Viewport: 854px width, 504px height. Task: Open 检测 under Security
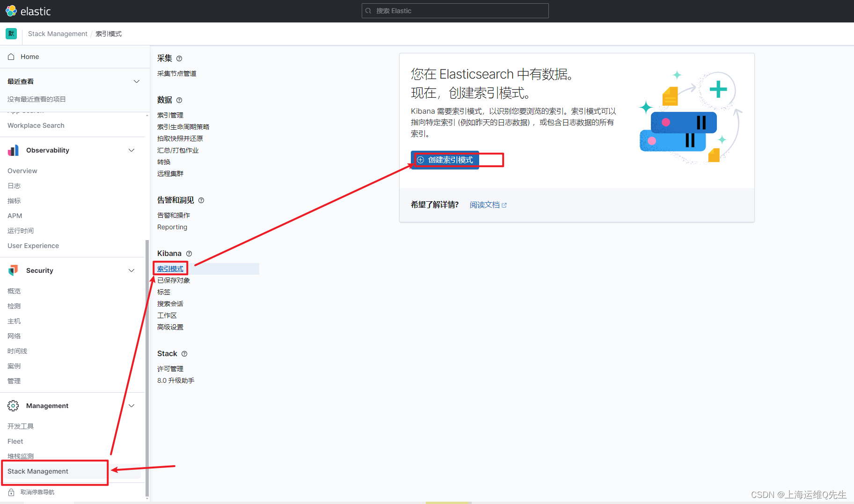pyautogui.click(x=14, y=306)
